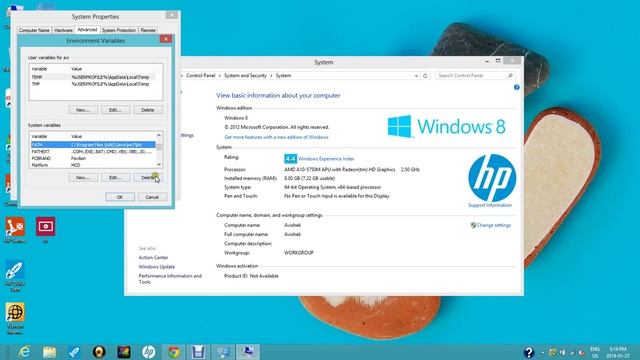
Task: Open the Norton globe desktop shortcut
Action: pyautogui.click(x=15, y=319)
